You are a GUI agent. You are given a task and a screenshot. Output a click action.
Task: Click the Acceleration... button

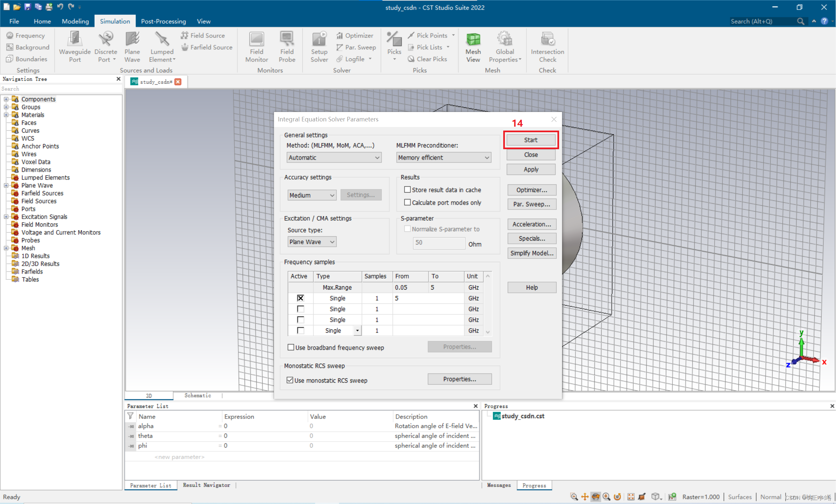pos(531,224)
